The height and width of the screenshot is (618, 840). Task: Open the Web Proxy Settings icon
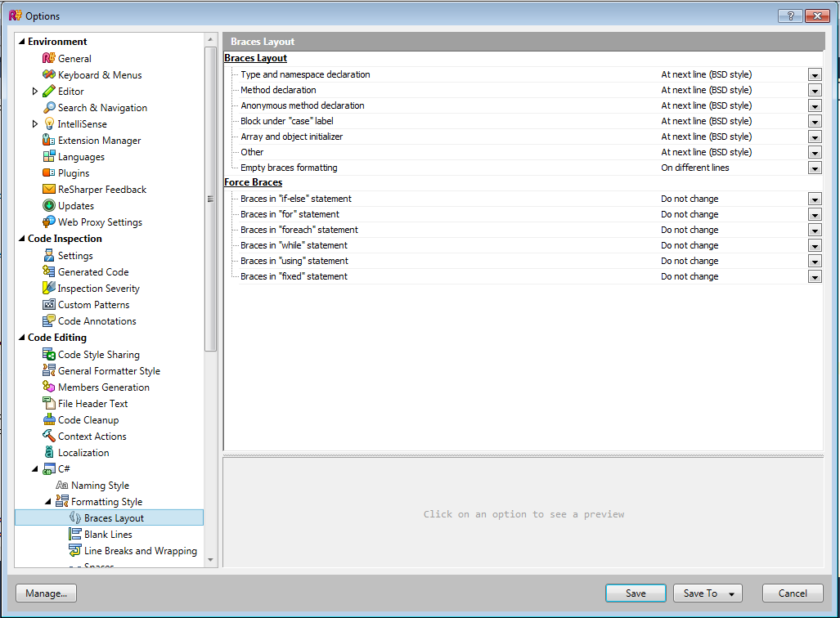tap(49, 222)
